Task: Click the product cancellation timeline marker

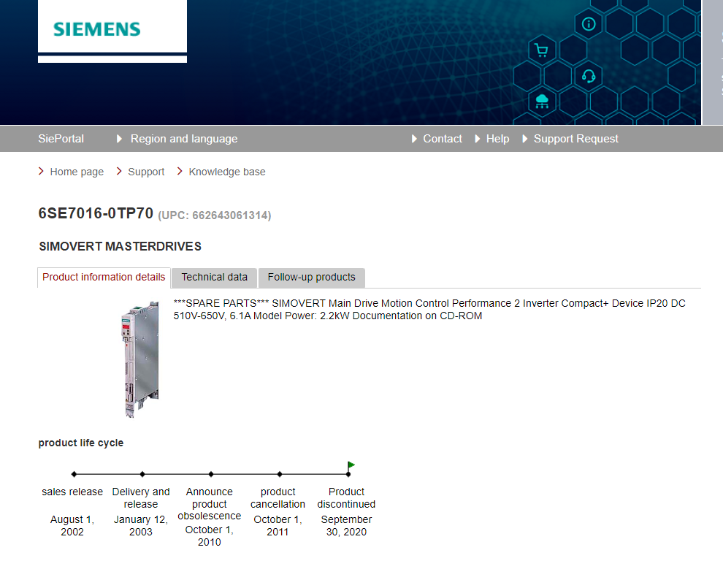Action: point(280,474)
